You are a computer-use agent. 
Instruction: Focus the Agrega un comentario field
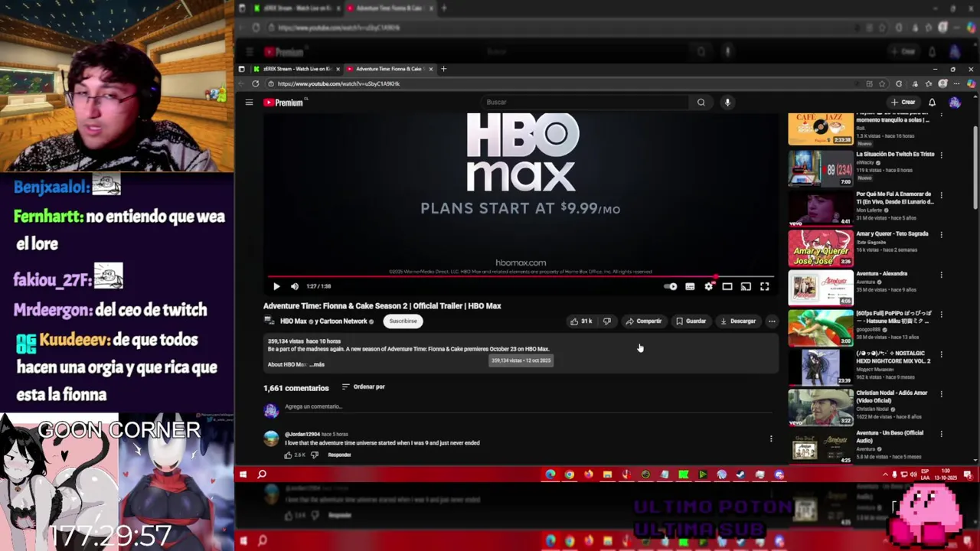point(528,407)
